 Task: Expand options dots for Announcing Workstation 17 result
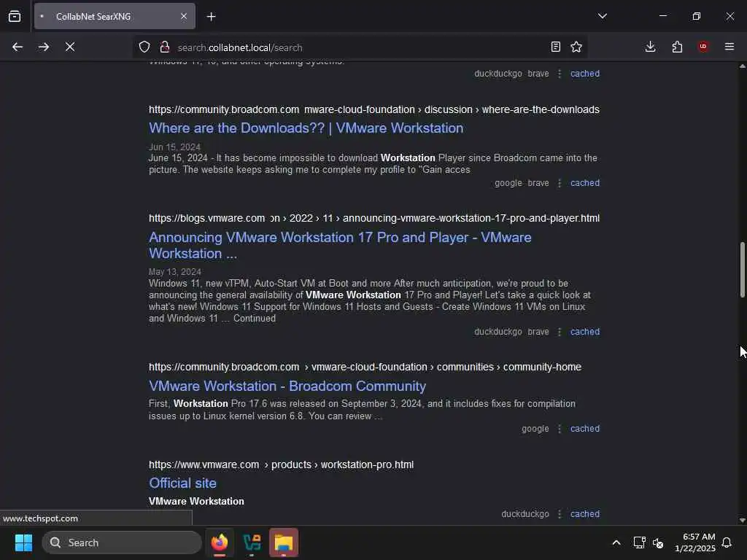(560, 332)
